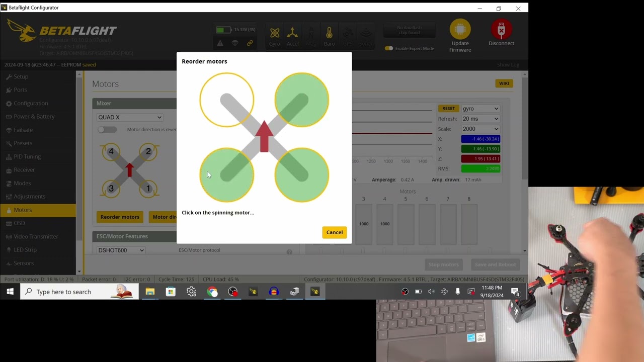The width and height of the screenshot is (644, 362).
Task: Click the Mag sensor icon
Action: click(311, 36)
